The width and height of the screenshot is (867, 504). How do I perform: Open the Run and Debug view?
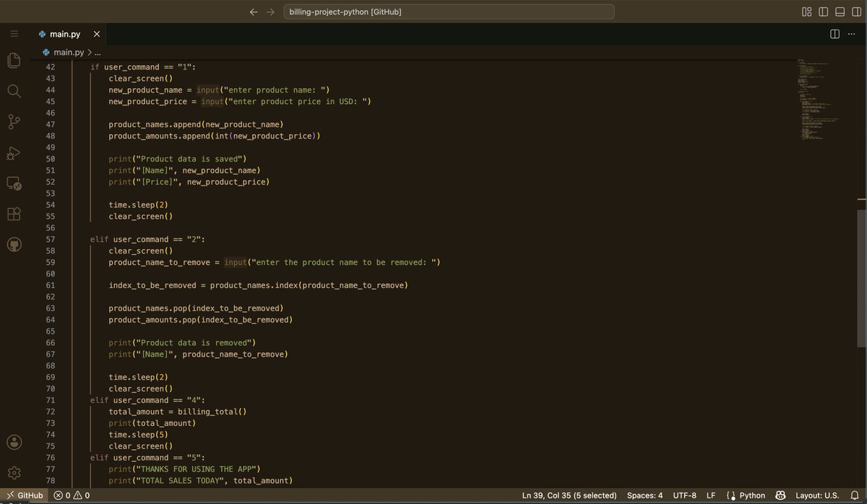tap(14, 152)
